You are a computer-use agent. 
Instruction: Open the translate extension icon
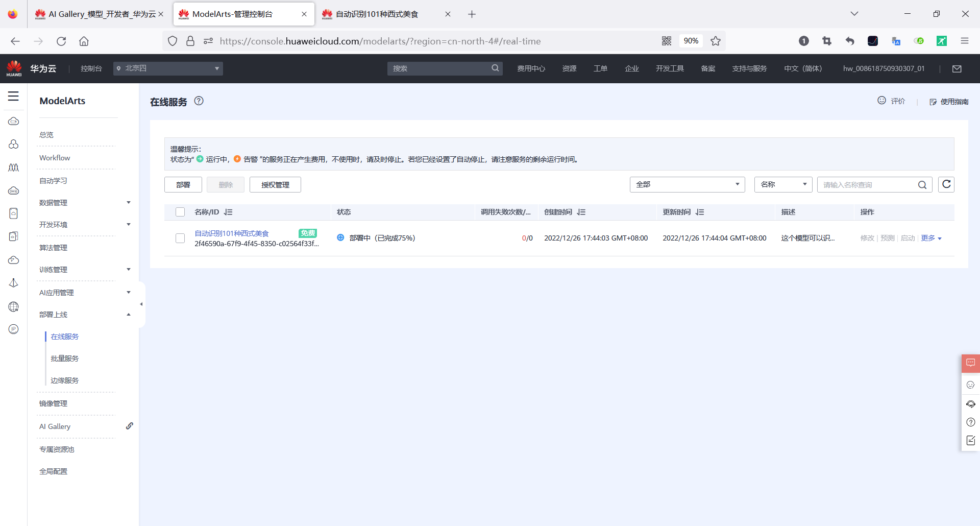[896, 41]
